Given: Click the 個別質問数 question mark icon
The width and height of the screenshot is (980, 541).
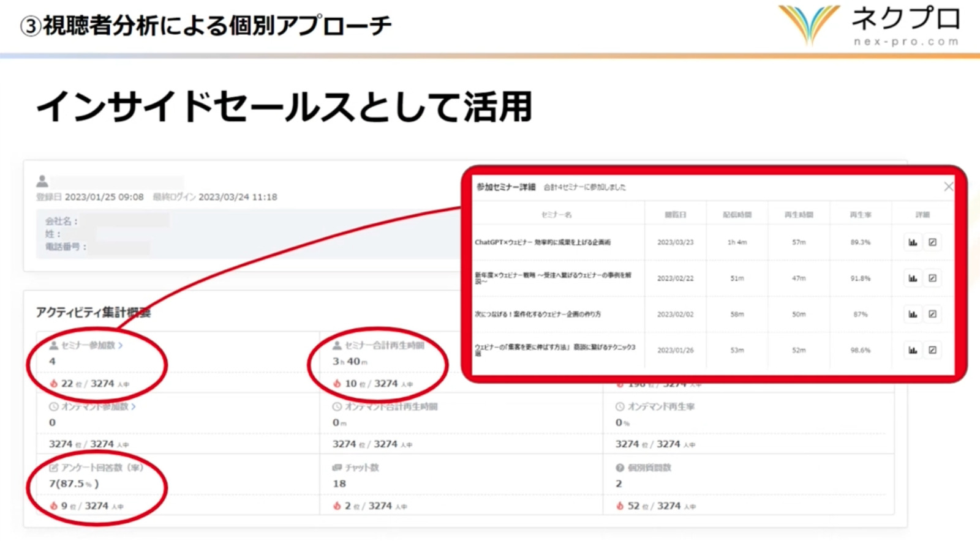Looking at the screenshot, I should coord(620,468).
